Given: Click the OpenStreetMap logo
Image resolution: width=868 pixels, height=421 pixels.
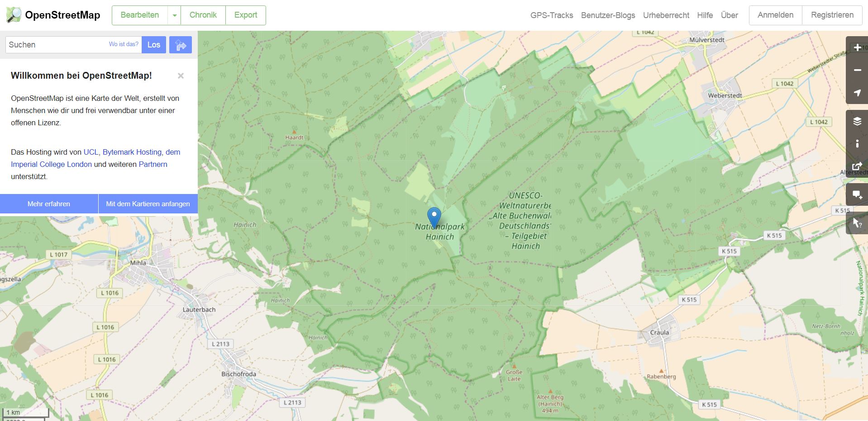Looking at the screenshot, I should 53,15.
